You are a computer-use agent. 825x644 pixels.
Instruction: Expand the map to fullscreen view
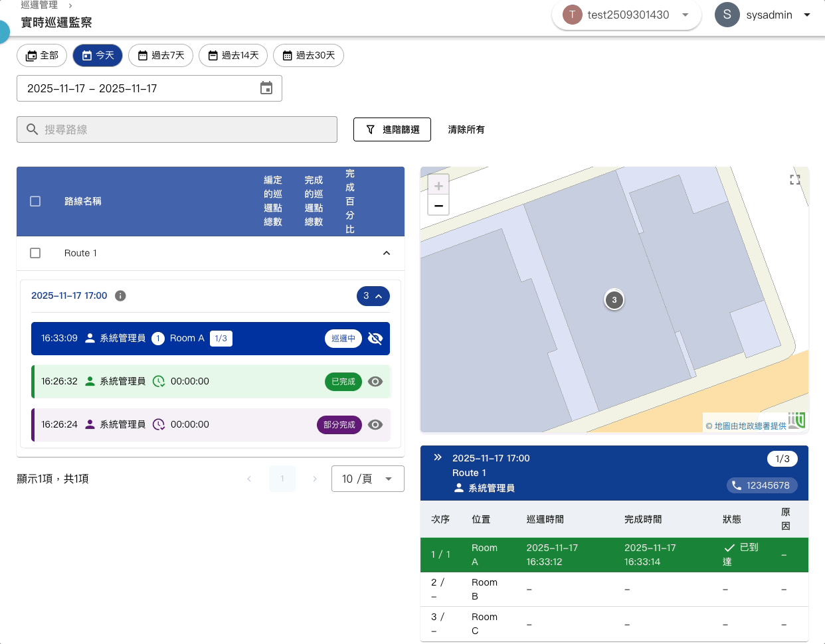pyautogui.click(x=794, y=179)
